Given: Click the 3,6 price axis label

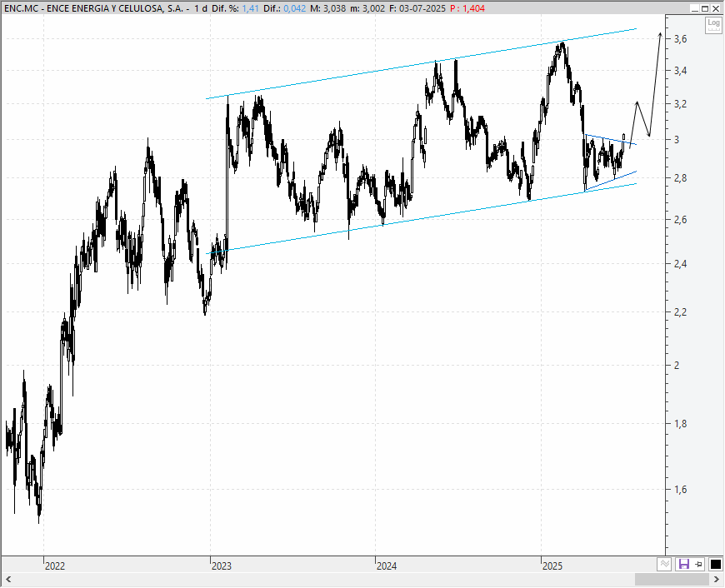Looking at the screenshot, I should click(680, 39).
